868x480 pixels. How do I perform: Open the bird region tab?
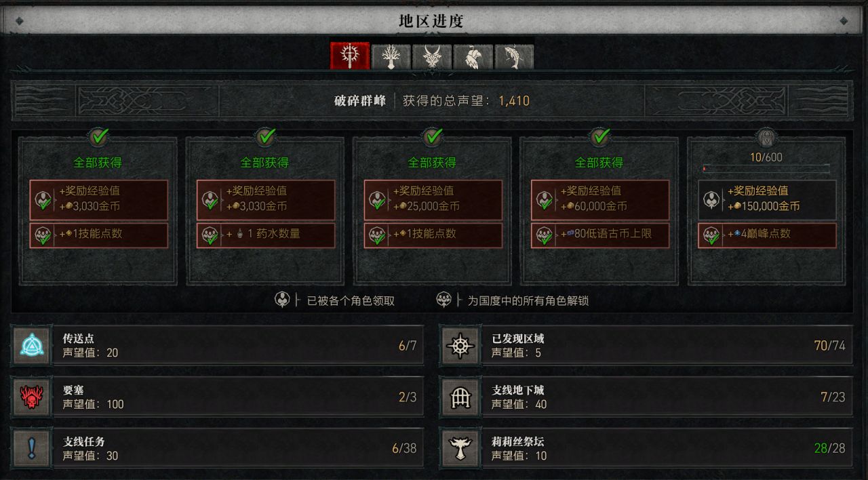(473, 58)
